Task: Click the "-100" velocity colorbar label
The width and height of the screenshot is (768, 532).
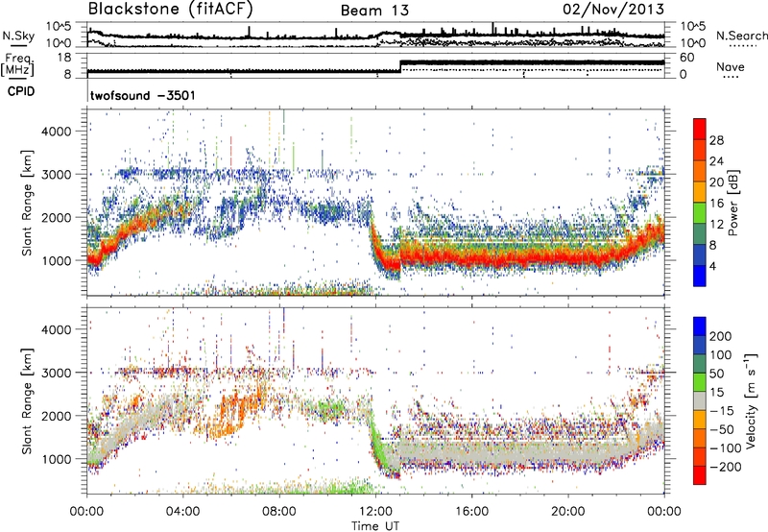Action: point(725,447)
